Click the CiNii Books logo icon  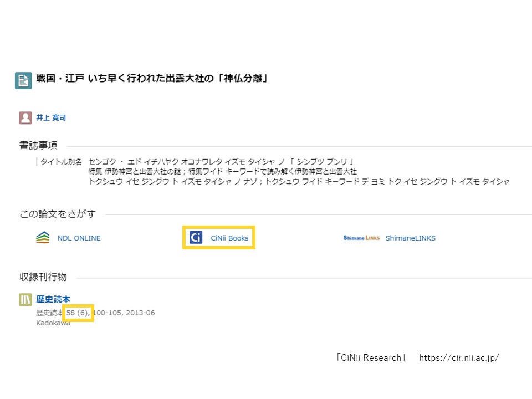pyautogui.click(x=196, y=238)
